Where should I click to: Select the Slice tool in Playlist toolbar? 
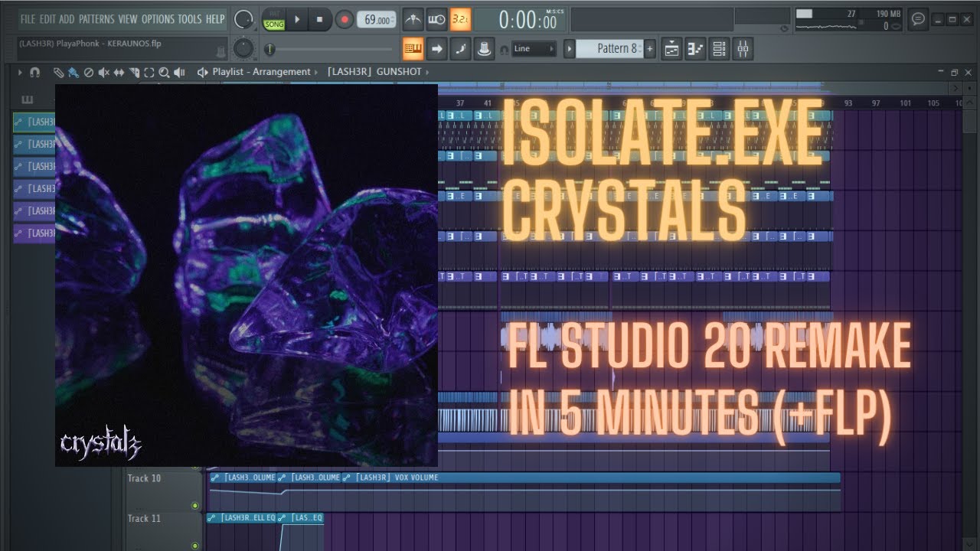pos(134,73)
